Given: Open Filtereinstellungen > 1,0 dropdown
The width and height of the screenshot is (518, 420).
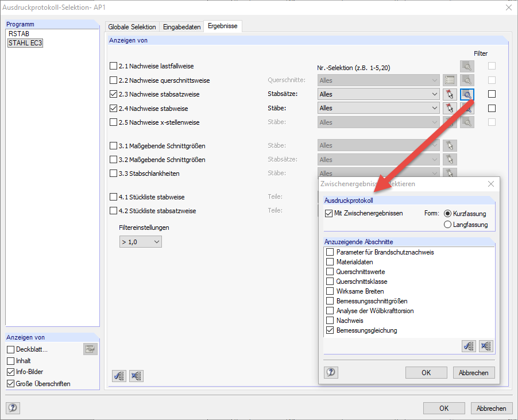Looking at the screenshot, I should click(140, 242).
